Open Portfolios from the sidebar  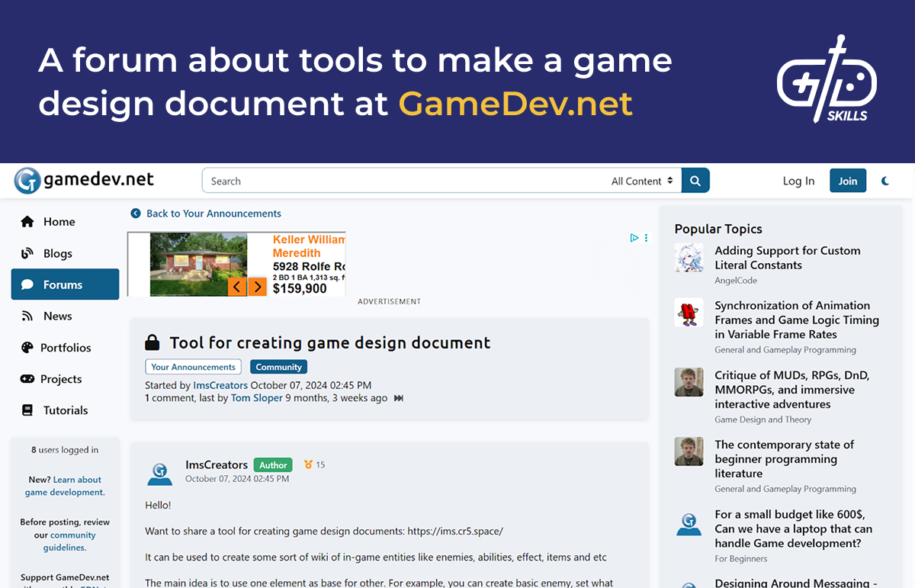(65, 347)
